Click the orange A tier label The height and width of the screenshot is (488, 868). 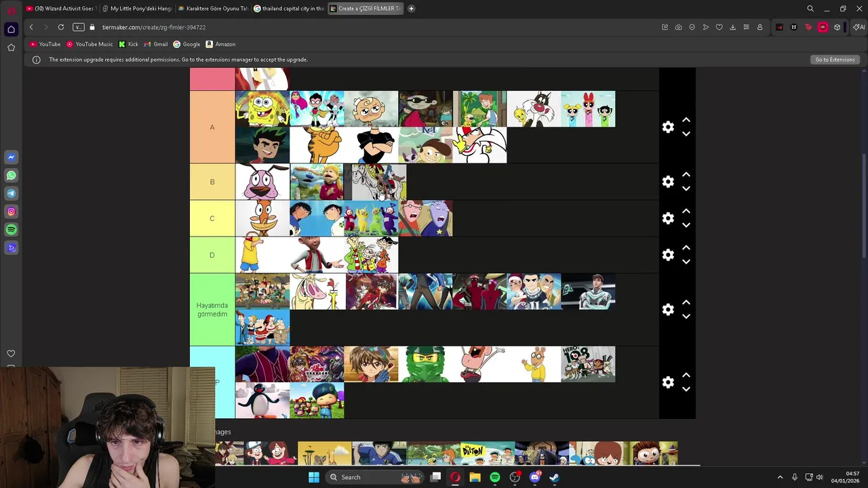pyautogui.click(x=212, y=127)
